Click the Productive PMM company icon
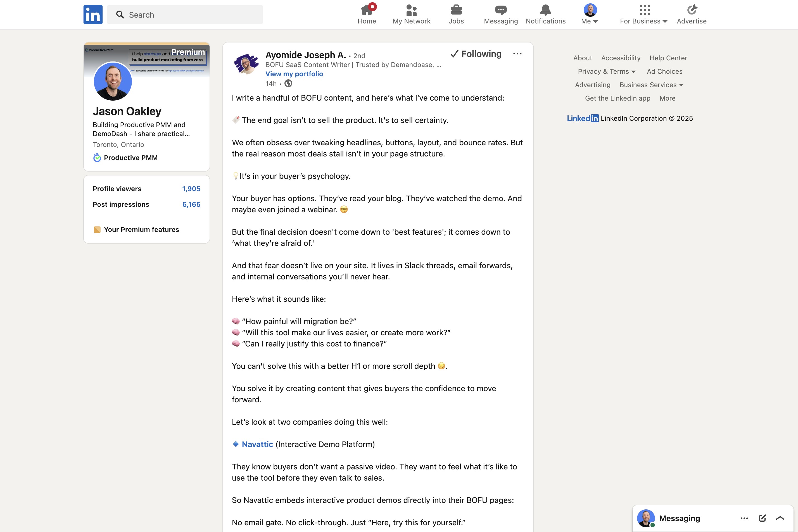Image resolution: width=798 pixels, height=532 pixels. click(x=97, y=157)
